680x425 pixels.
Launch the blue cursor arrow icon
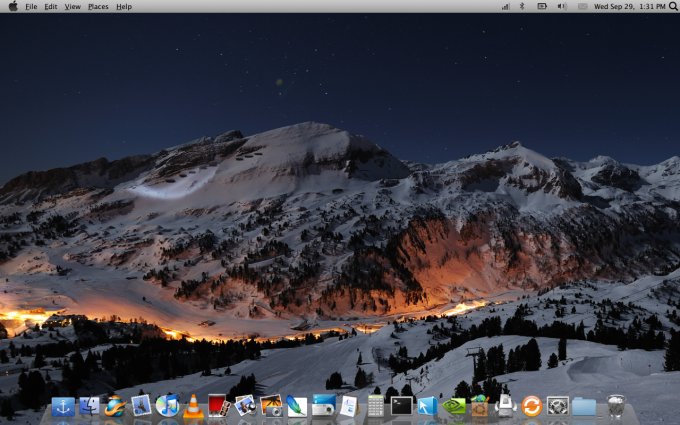428,407
